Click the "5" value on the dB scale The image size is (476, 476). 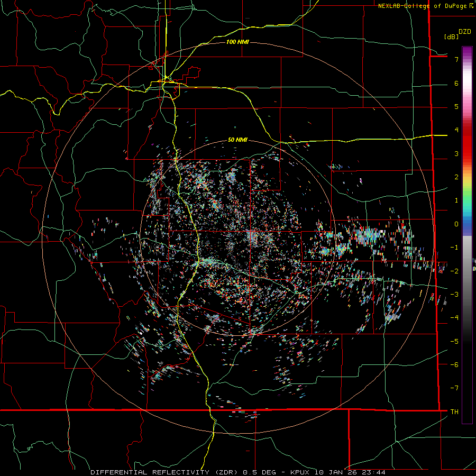(456, 106)
